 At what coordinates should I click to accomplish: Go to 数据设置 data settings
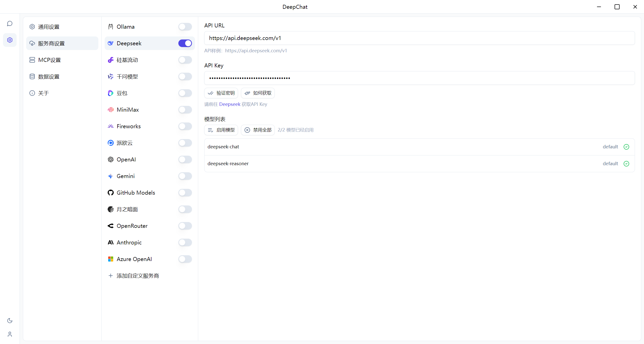(49, 76)
